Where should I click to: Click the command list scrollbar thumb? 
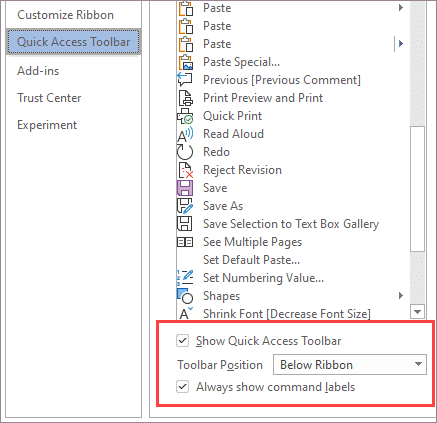[x=417, y=189]
